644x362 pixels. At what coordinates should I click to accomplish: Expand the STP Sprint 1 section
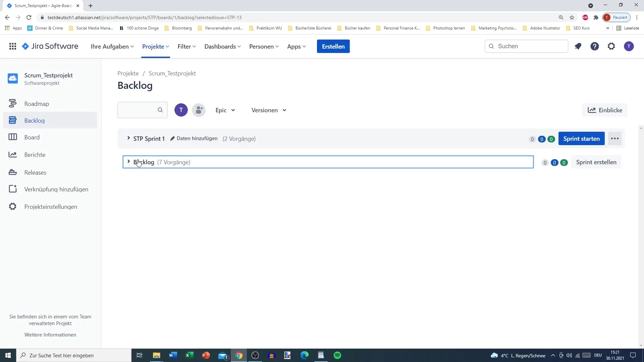(128, 138)
